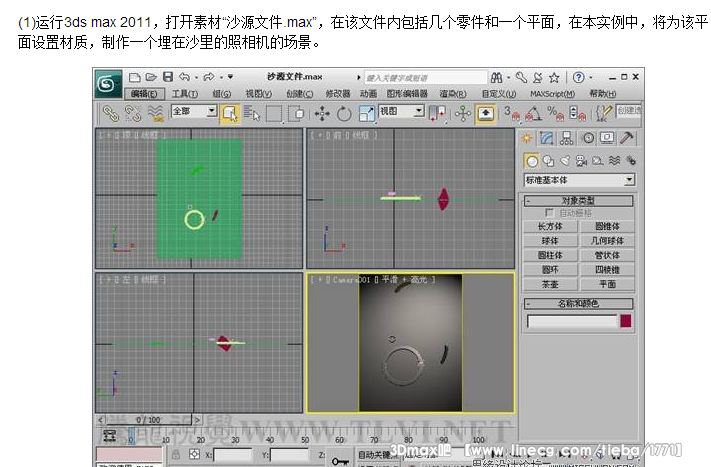Toggle Keyboard Shortcut Override button

tap(486, 113)
